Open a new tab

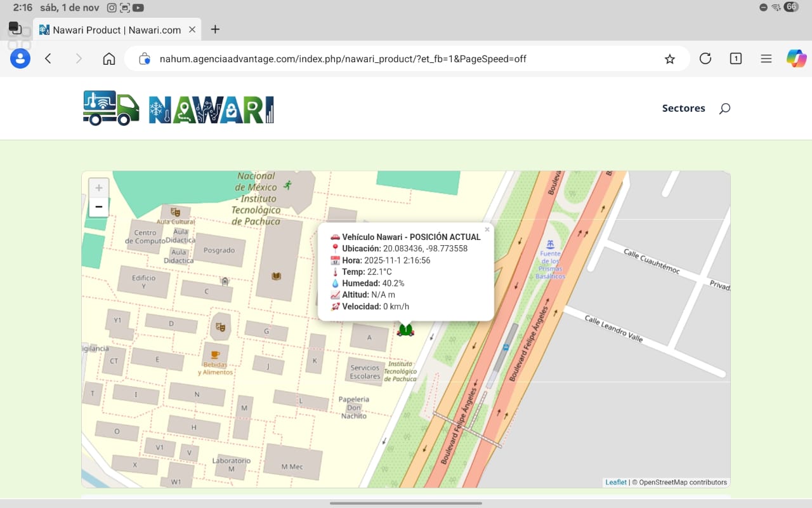(x=215, y=30)
